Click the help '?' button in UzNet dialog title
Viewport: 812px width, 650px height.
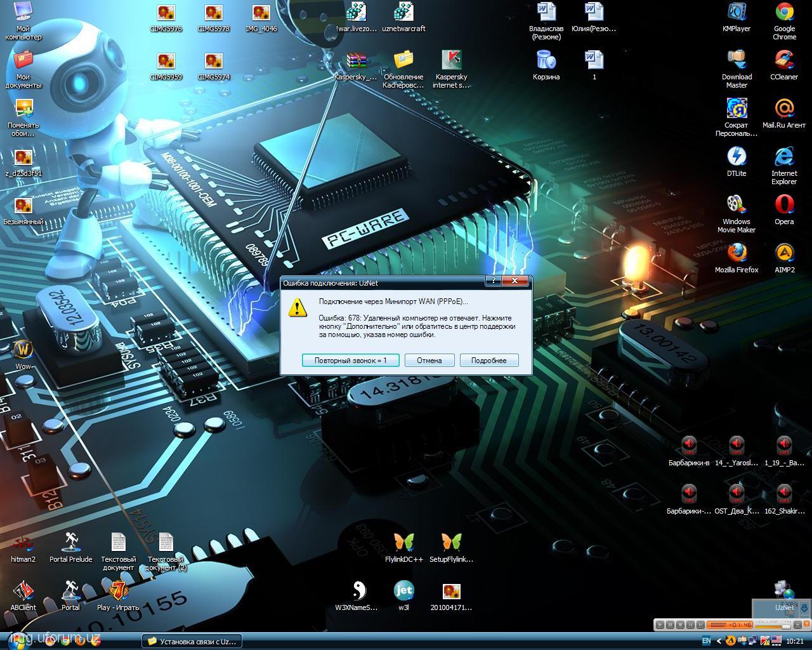[494, 281]
